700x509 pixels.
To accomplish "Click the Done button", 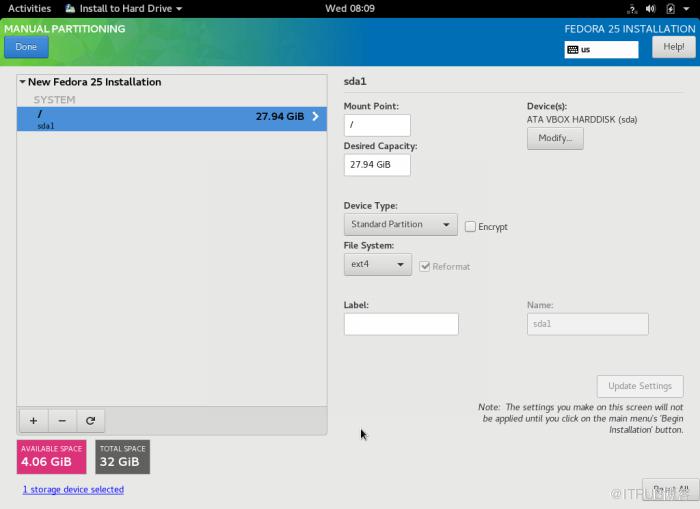I will 26,47.
